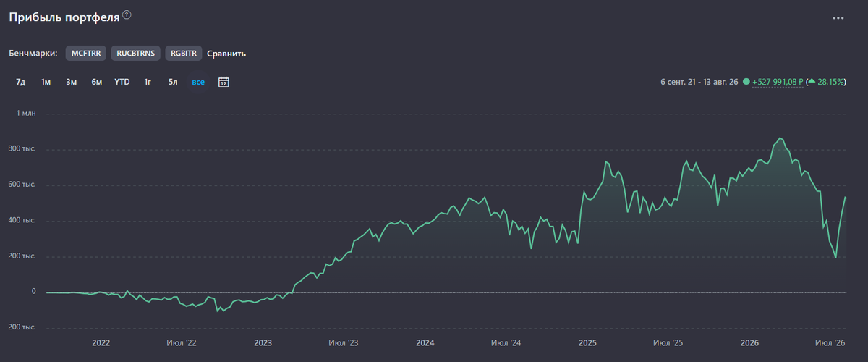This screenshot has height=362, width=868.
Task: Select the 5л period
Action: (x=173, y=82)
